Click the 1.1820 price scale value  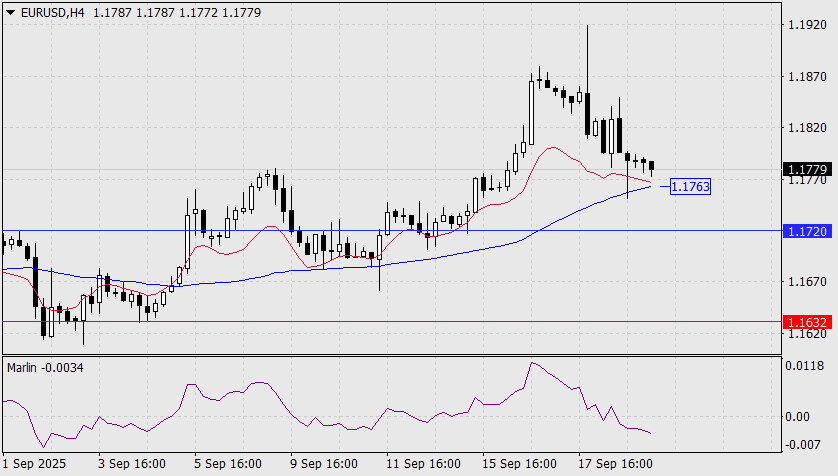[x=807, y=128]
